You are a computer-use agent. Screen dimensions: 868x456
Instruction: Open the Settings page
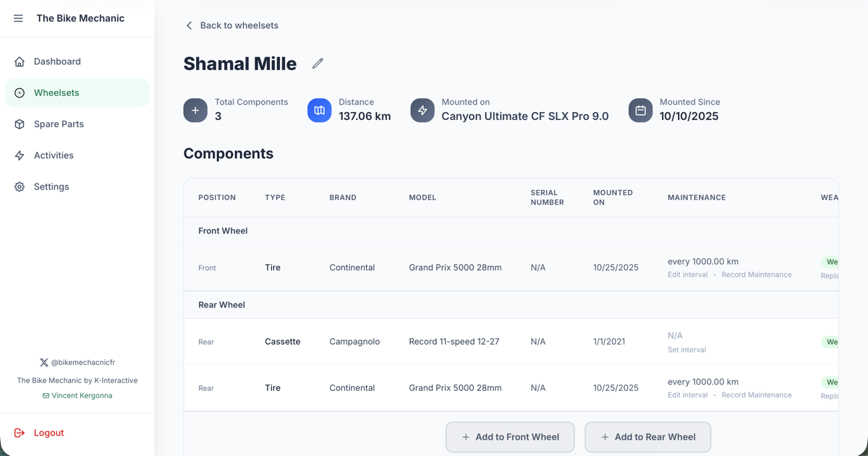coord(51,186)
